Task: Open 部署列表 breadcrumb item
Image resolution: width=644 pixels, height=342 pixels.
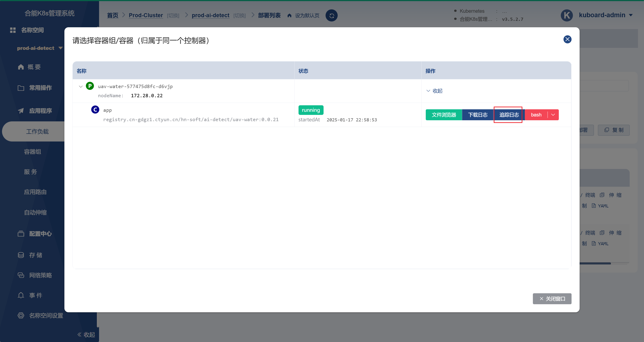Action: (x=269, y=15)
